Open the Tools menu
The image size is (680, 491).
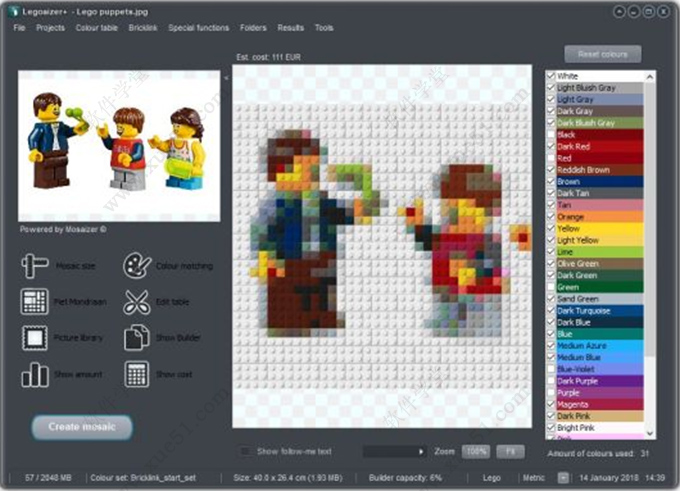(x=324, y=28)
